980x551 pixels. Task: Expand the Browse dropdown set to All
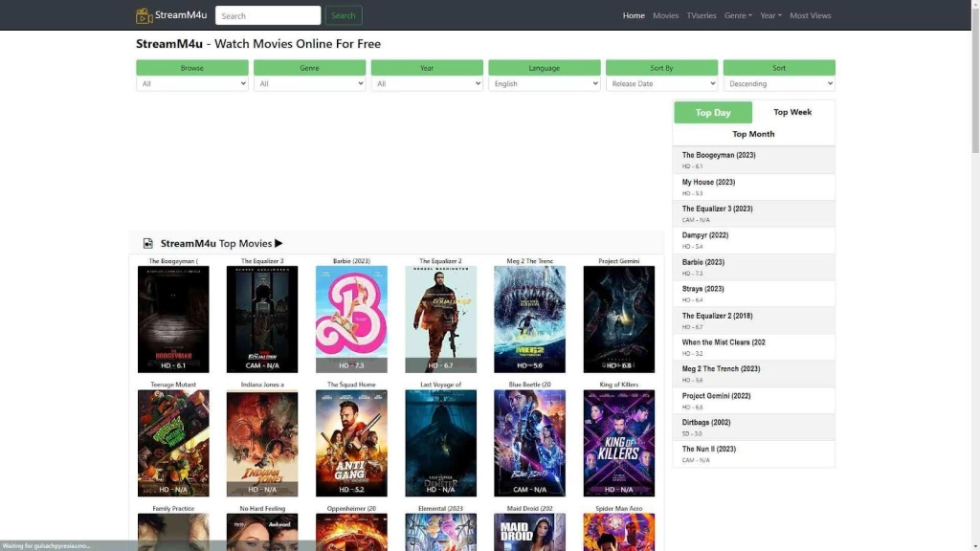(x=192, y=84)
